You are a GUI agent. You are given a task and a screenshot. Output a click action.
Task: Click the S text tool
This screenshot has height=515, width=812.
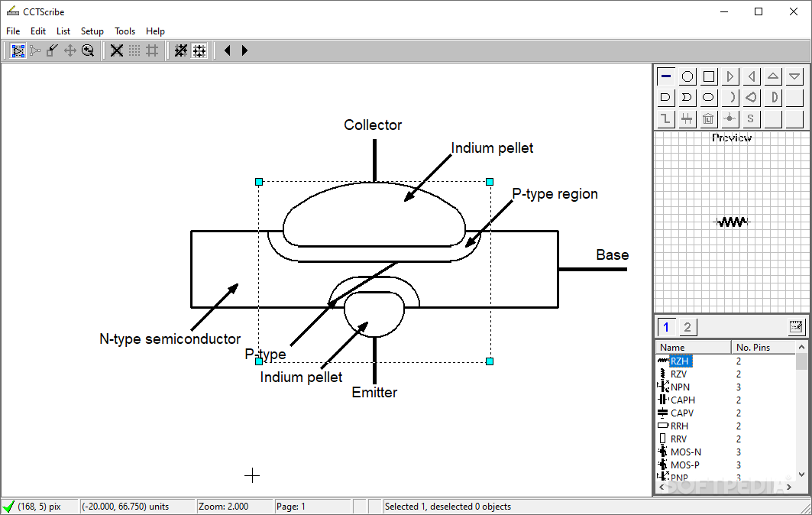point(752,118)
